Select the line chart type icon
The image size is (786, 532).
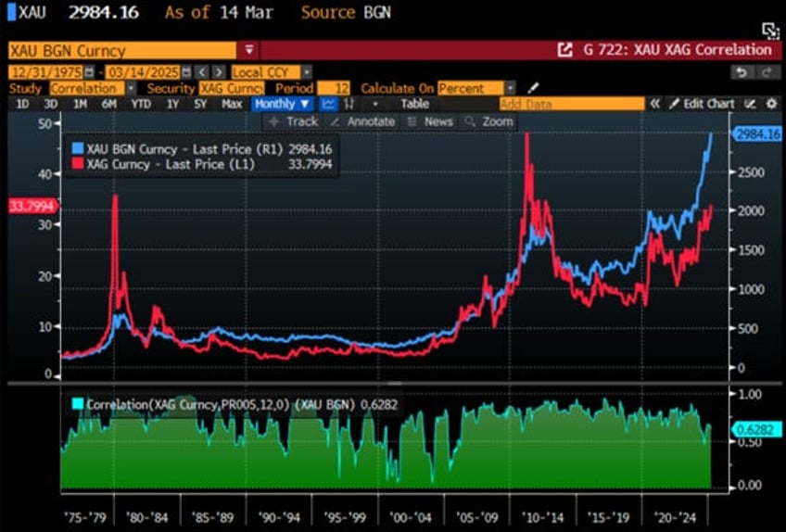point(329,104)
